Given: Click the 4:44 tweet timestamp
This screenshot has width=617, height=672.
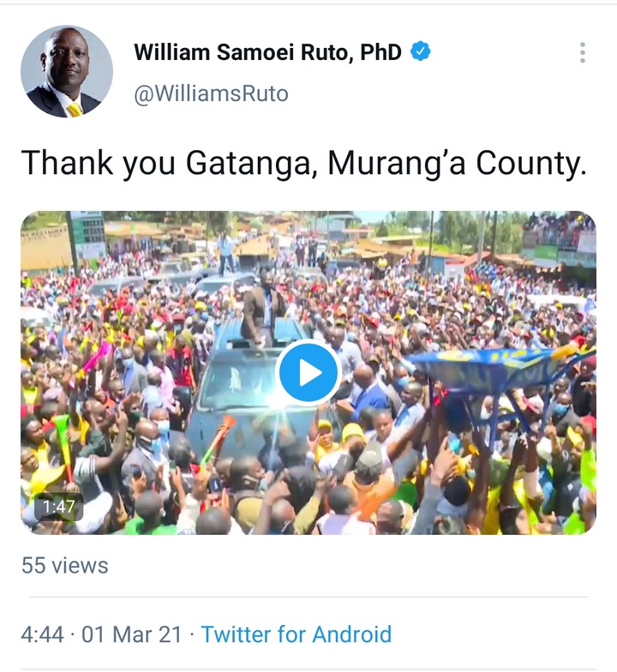Looking at the screenshot, I should (x=42, y=634).
